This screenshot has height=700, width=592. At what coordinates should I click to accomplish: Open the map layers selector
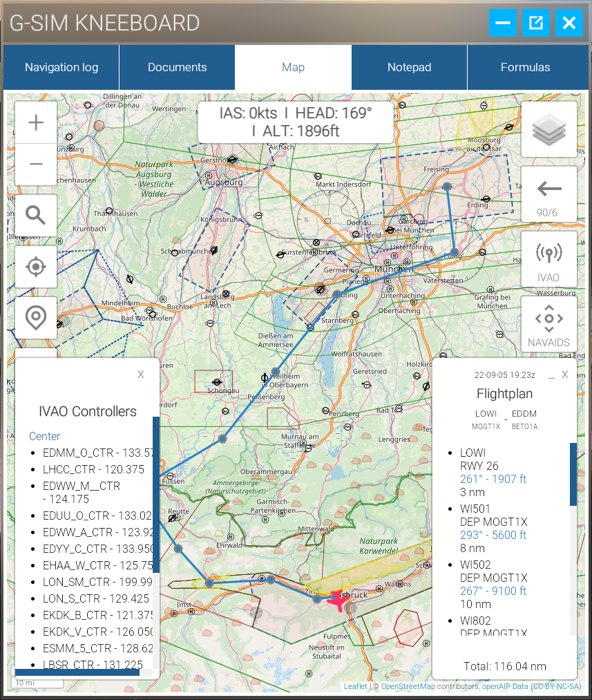[x=548, y=129]
